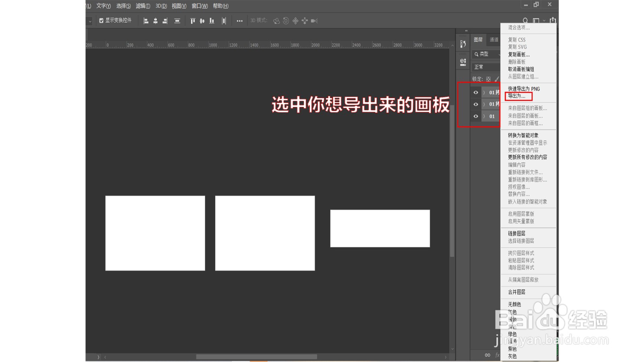Image resolution: width=644 pixels, height=362 pixels.
Task: Click the align top edges icon
Action: pyautogui.click(x=192, y=21)
